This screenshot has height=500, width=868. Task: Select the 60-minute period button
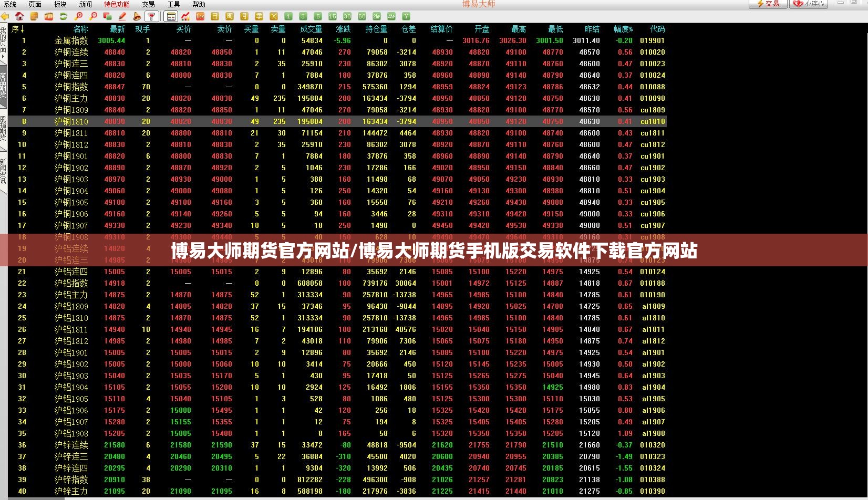point(362,16)
